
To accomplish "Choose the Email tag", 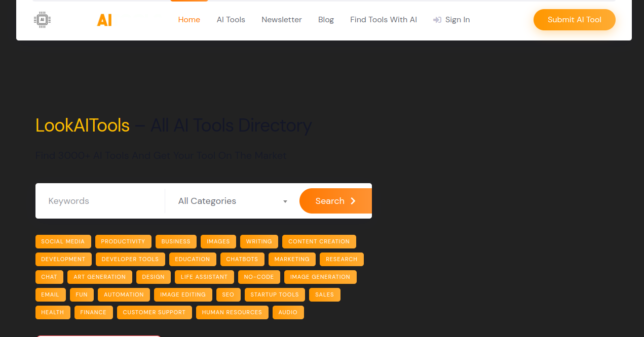I will pos(50,294).
